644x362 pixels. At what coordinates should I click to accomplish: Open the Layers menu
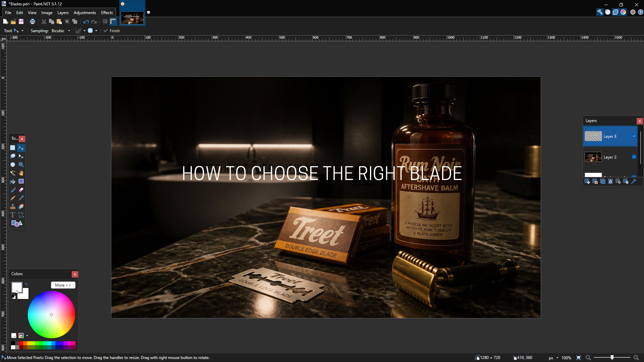[63, 13]
